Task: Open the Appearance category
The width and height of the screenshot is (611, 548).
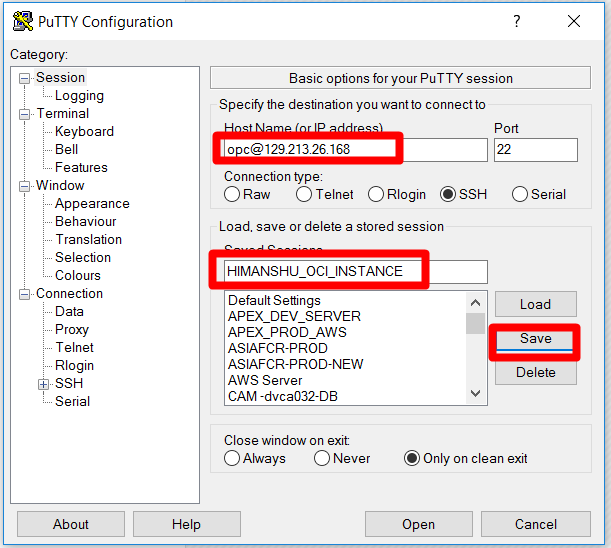Action: [92, 203]
